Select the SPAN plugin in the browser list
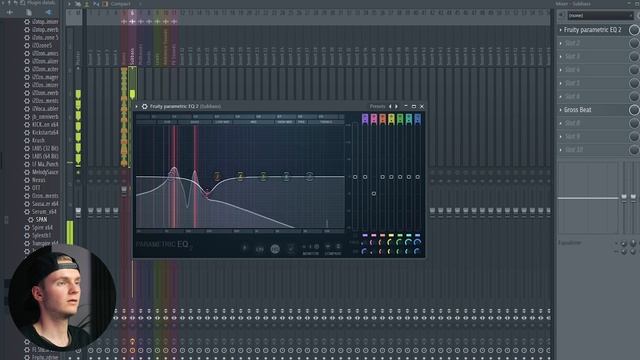This screenshot has width=640, height=360. click(41, 220)
